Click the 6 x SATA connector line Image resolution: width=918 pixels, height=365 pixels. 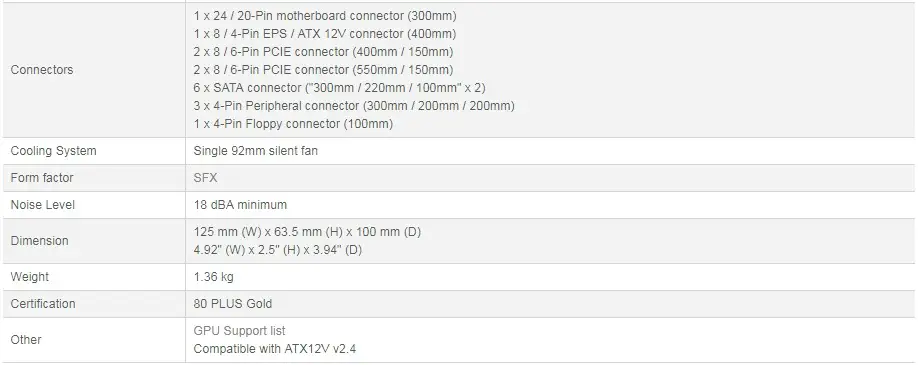340,88
